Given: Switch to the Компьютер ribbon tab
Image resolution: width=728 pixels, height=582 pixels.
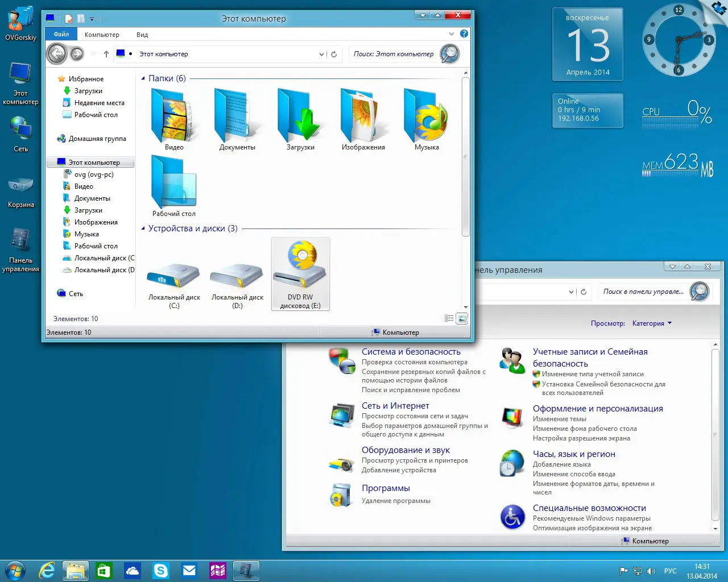Looking at the screenshot, I should [102, 35].
